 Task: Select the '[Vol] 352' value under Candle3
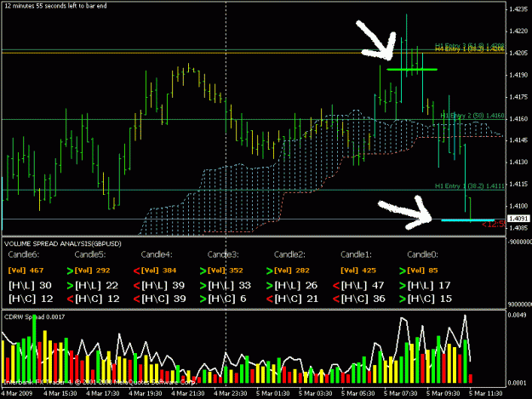[226, 271]
